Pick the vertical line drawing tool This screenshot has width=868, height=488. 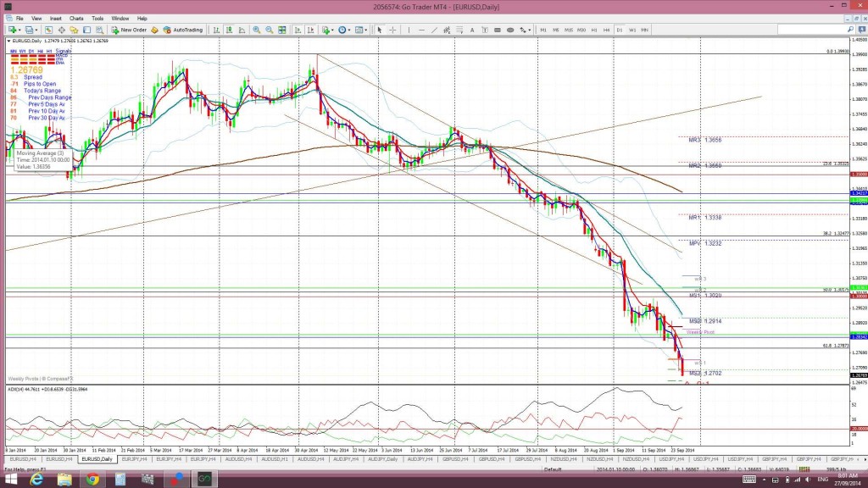click(409, 30)
